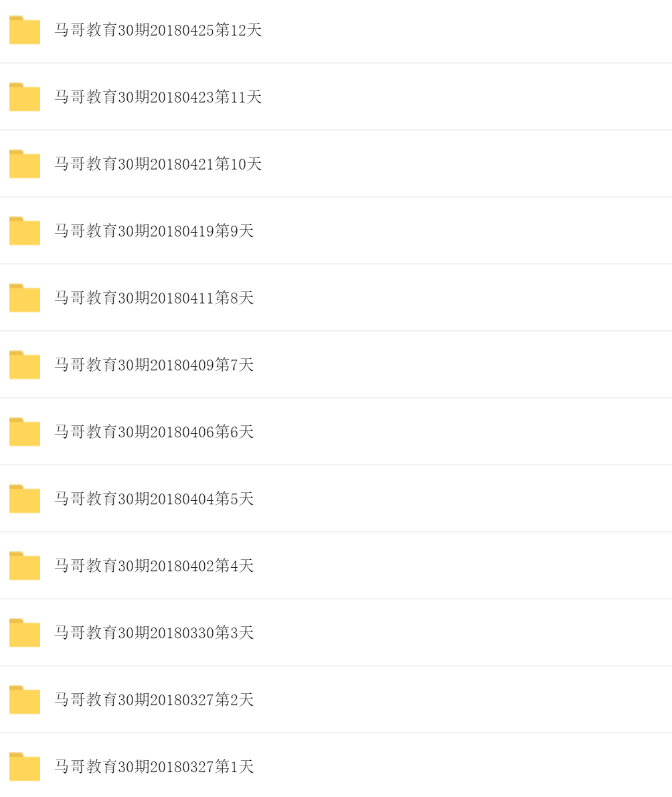Open 马哥教育30期20180419第9天 name text
The width and height of the screenshot is (672, 797).
(x=154, y=231)
